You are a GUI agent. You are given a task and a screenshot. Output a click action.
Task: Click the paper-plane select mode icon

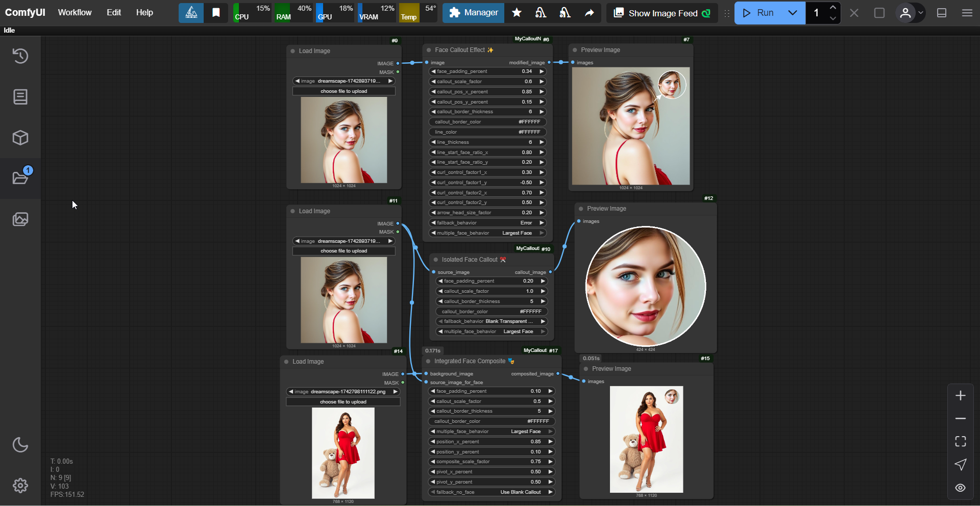[960, 464]
